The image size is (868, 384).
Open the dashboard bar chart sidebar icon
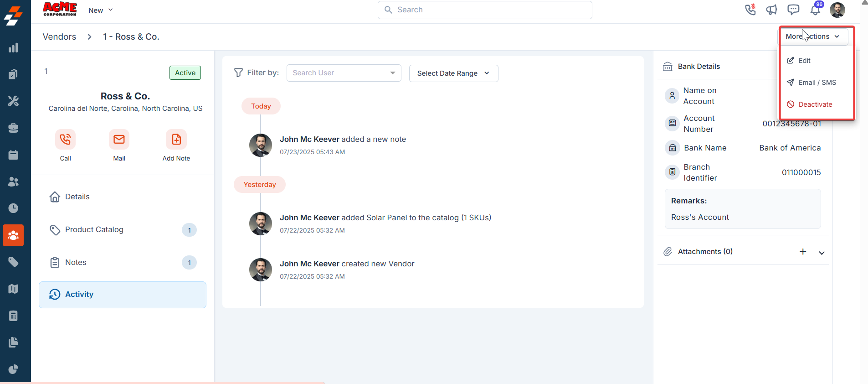[13, 47]
